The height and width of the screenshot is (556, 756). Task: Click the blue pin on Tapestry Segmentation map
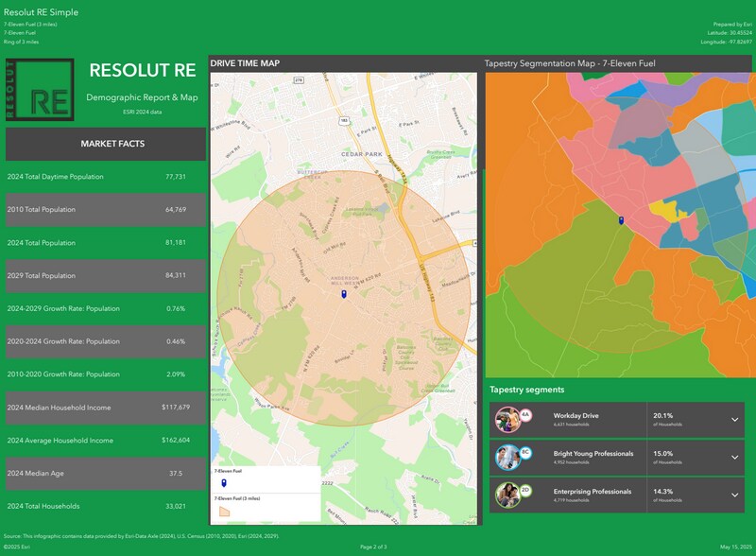click(x=620, y=221)
